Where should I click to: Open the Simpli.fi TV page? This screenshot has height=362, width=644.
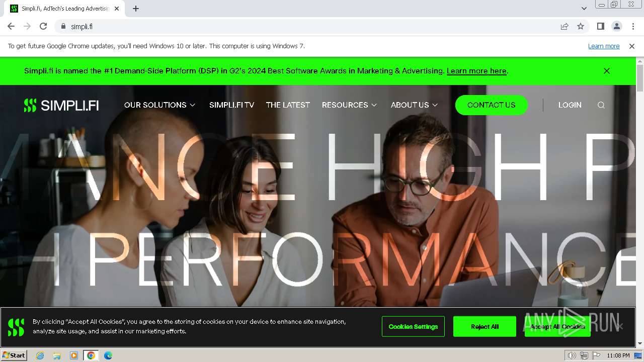pyautogui.click(x=231, y=105)
